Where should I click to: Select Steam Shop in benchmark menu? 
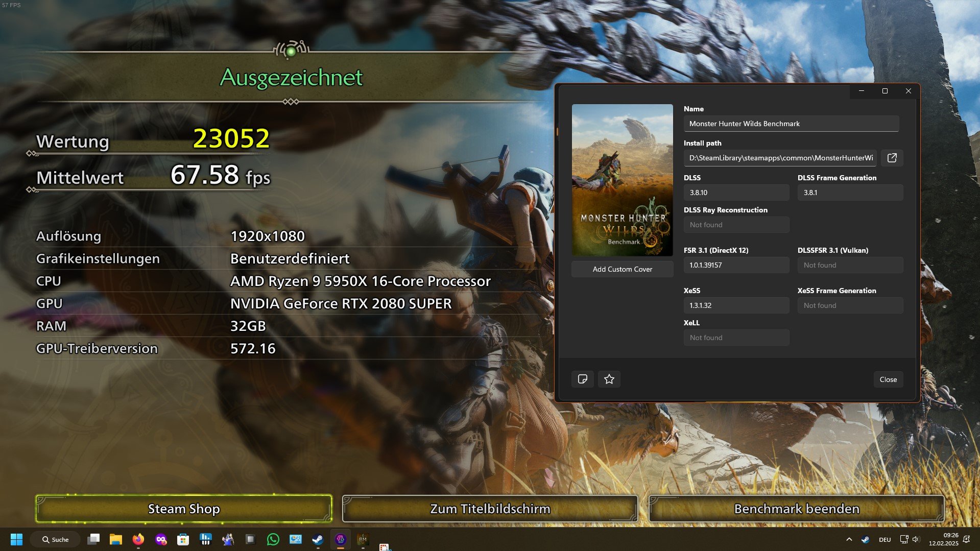pos(184,509)
